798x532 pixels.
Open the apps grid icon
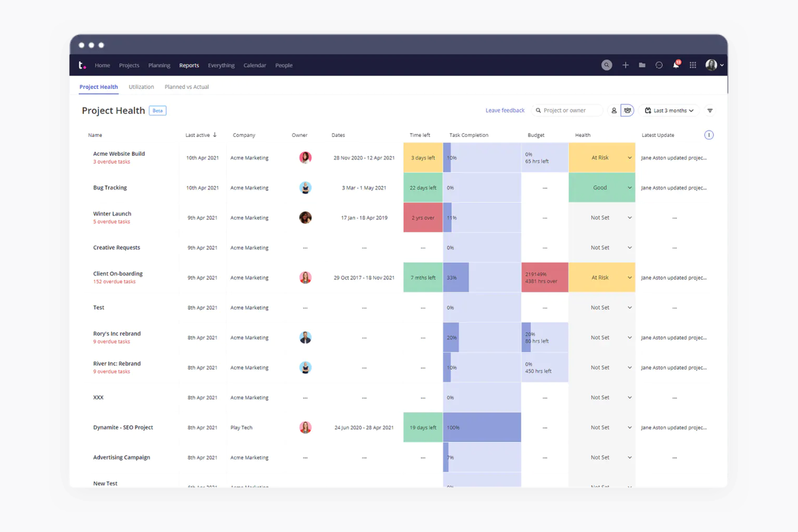(x=693, y=65)
